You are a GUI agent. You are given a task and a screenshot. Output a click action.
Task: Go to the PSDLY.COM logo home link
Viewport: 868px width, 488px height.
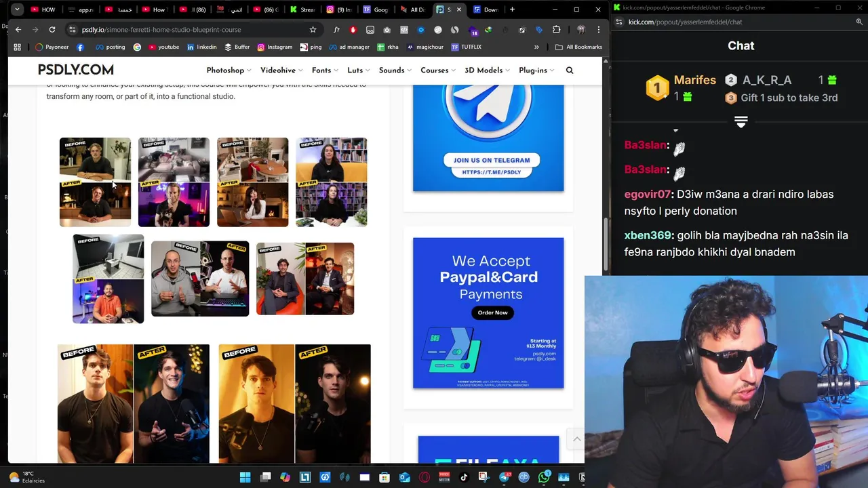click(x=76, y=70)
